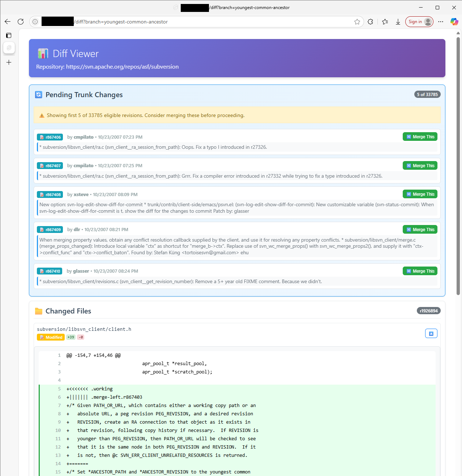This screenshot has height=476, width=462.
Task: Click inside the browser address bar
Action: (181, 22)
